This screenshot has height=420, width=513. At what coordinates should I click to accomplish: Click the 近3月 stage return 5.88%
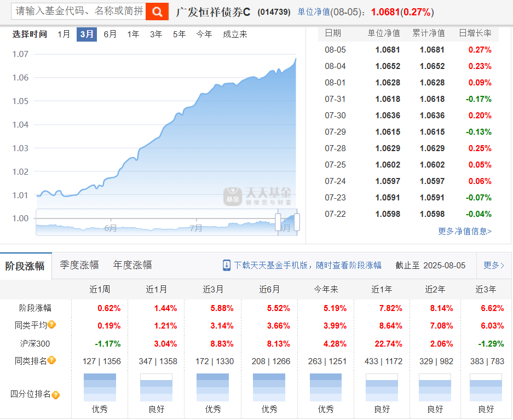[x=222, y=308]
